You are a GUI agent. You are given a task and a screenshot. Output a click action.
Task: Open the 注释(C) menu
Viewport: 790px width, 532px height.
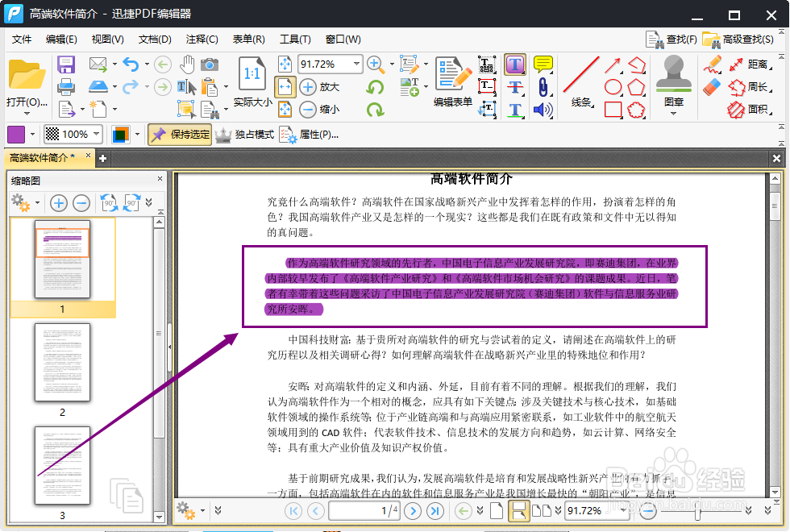[200, 39]
